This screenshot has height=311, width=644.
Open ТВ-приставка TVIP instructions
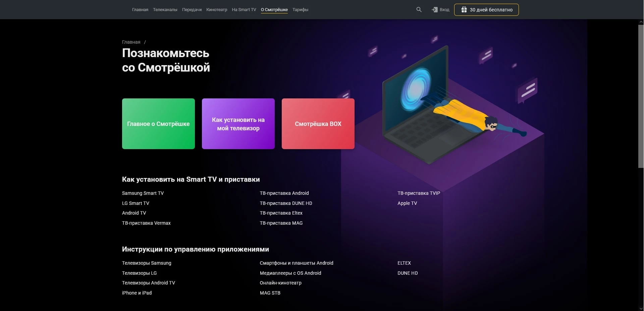point(419,193)
